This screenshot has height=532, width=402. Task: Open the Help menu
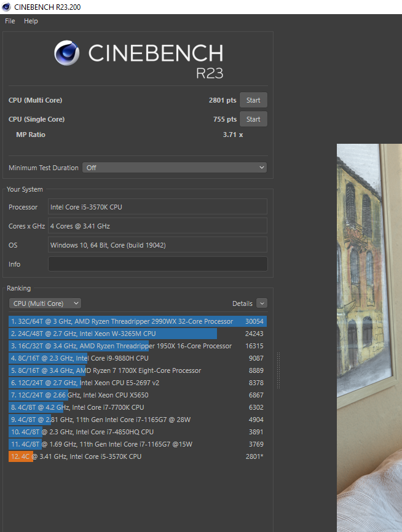tap(31, 21)
